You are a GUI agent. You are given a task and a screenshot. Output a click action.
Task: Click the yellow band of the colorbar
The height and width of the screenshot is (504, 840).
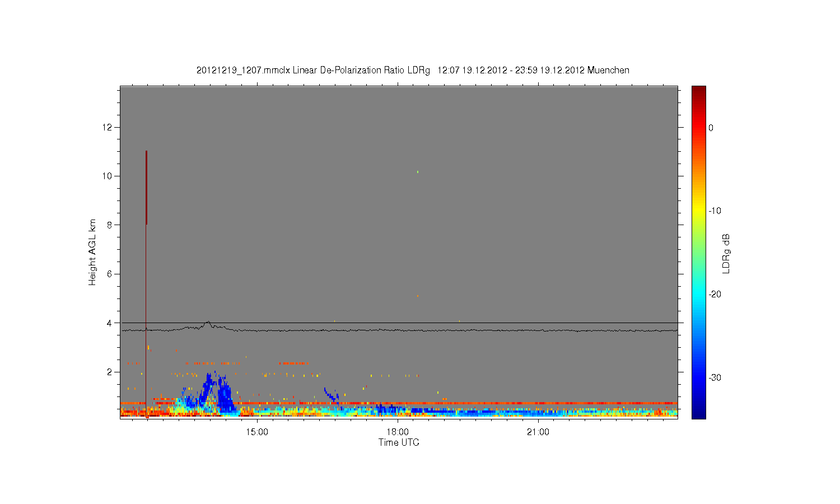[x=698, y=211]
